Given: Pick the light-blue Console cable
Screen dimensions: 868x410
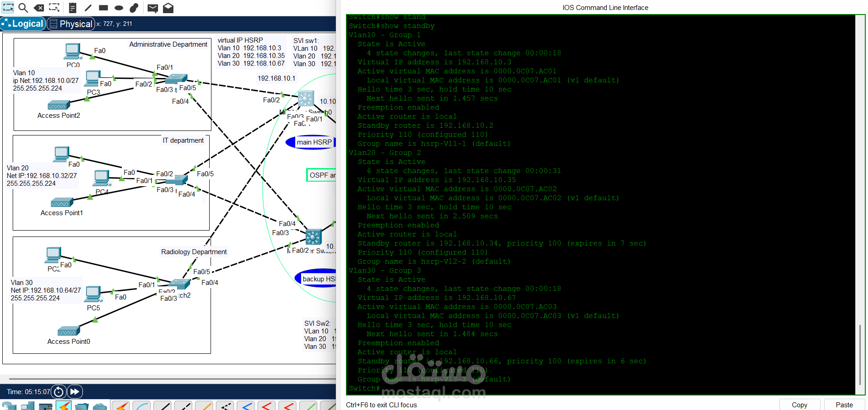Looking at the screenshot, I should click(x=142, y=406).
